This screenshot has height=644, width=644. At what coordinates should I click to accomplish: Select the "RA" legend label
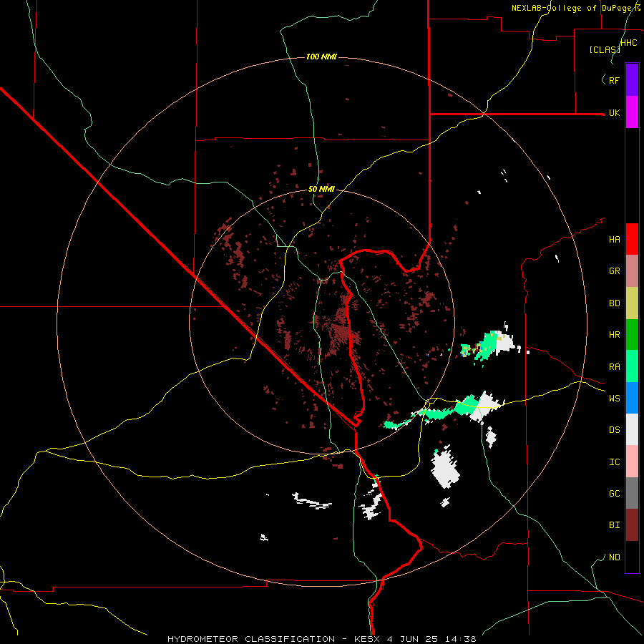(x=614, y=367)
